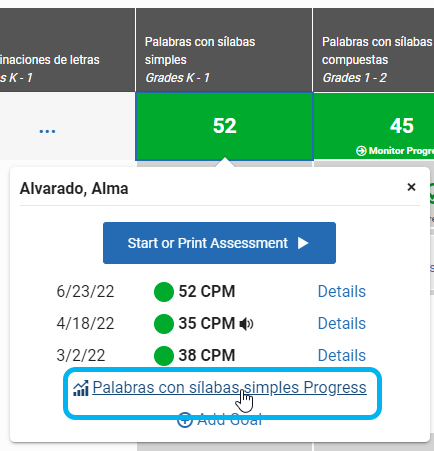Click the 4/18/22 date text
Image resolution: width=434 pixels, height=451 pixels.
(85, 323)
